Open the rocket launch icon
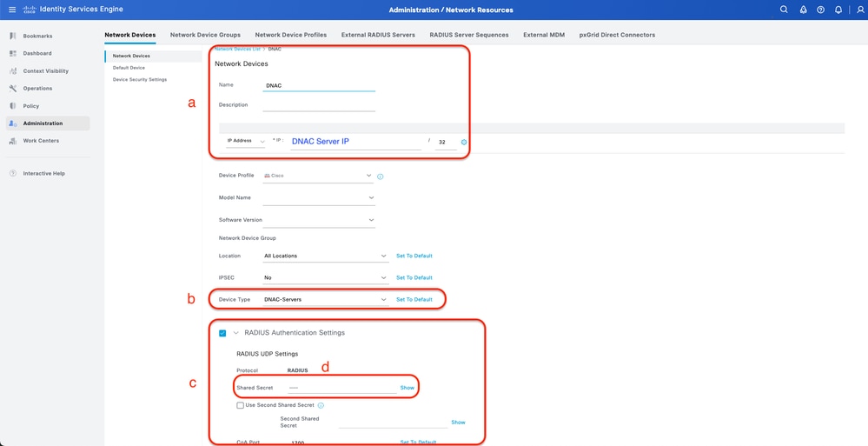The height and width of the screenshot is (446, 868). point(803,10)
